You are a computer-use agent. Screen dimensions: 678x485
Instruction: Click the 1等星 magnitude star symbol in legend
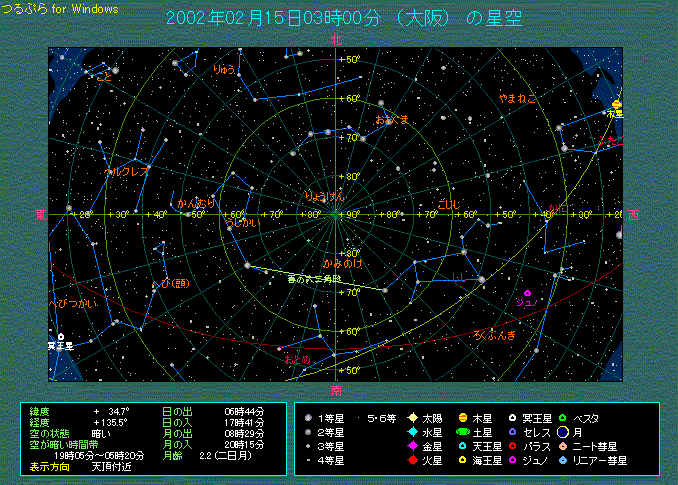tap(309, 418)
